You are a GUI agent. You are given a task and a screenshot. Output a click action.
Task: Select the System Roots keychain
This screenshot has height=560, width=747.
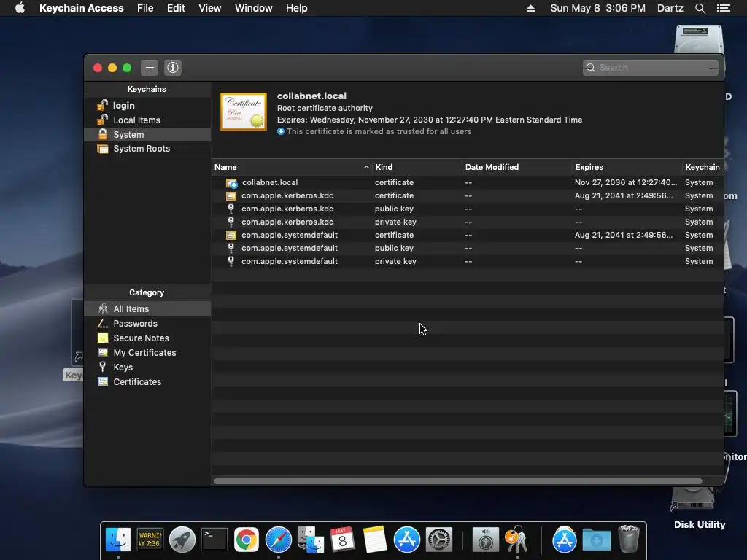(147, 149)
